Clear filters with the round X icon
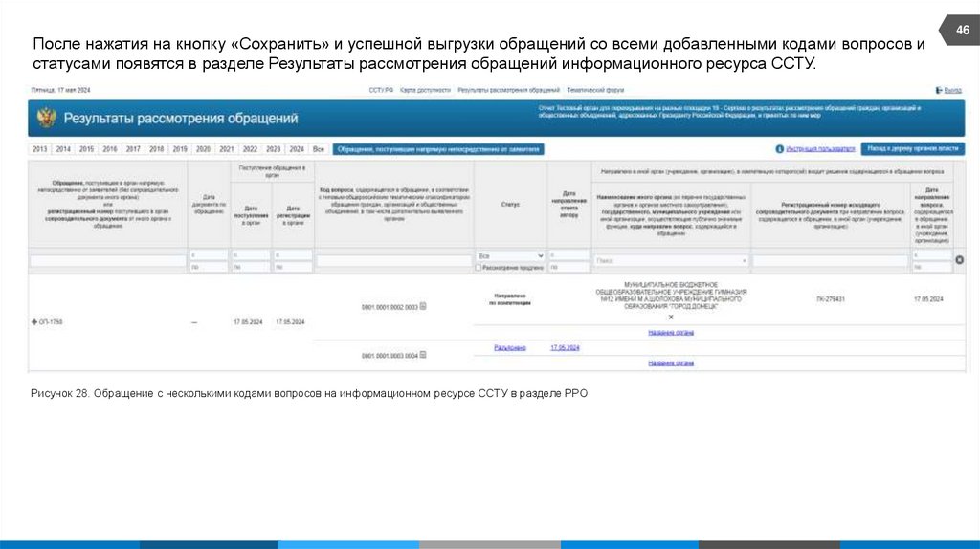 (x=959, y=260)
